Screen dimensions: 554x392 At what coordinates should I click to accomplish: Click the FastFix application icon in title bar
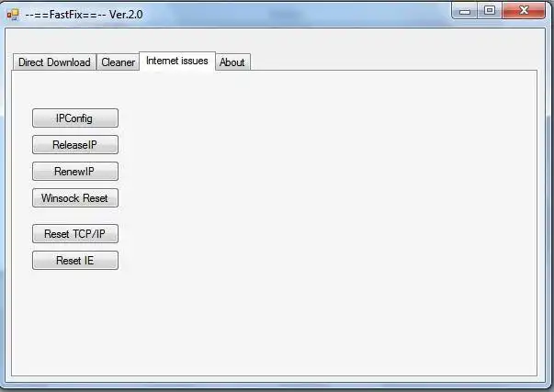click(x=13, y=15)
